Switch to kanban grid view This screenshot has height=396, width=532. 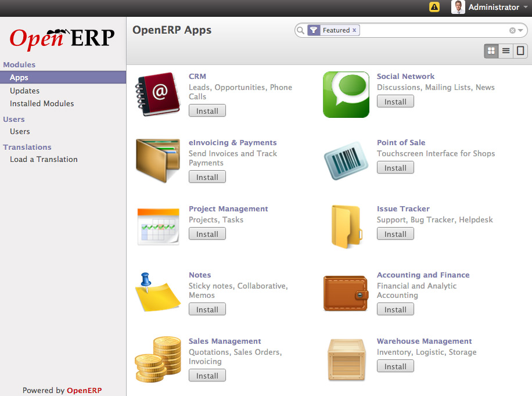tap(491, 51)
